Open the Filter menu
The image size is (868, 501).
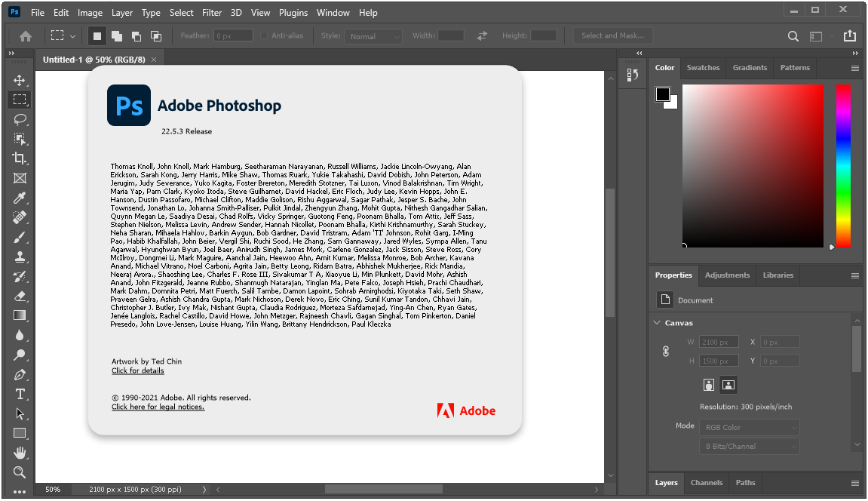[x=212, y=13]
